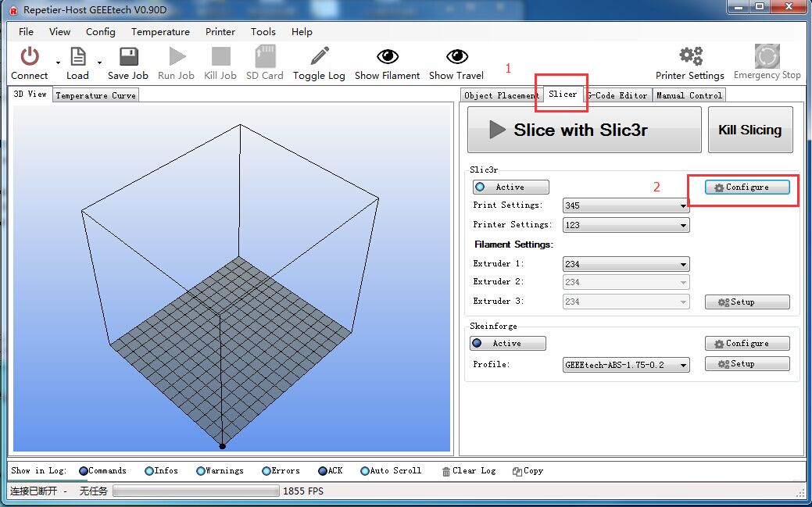Click the Slic3r Configure button

click(x=747, y=187)
